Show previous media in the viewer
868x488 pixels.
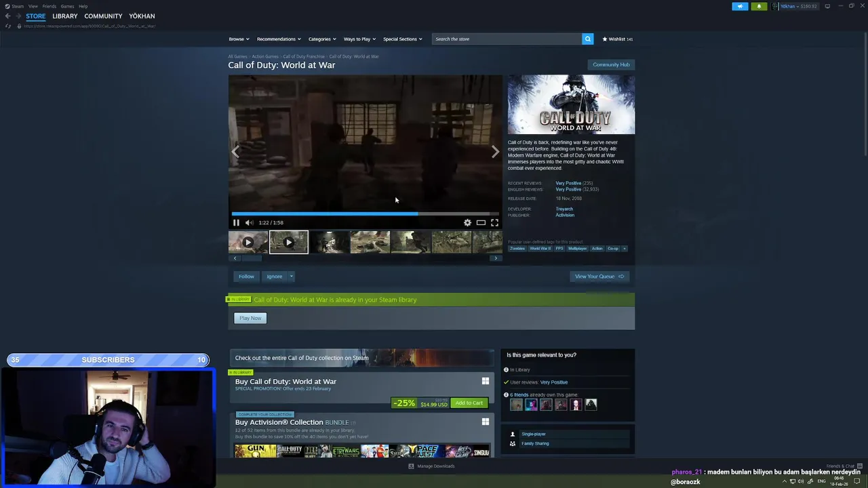click(235, 152)
